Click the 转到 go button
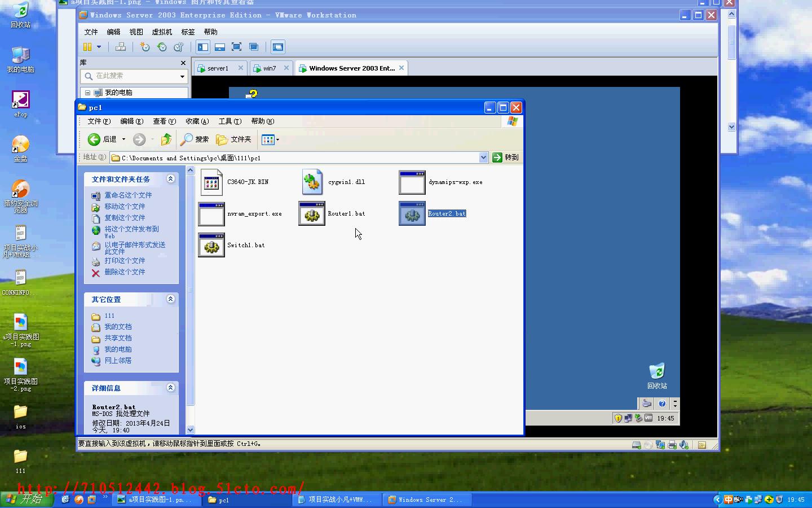Screen dimensions: 812x508 tap(506, 157)
